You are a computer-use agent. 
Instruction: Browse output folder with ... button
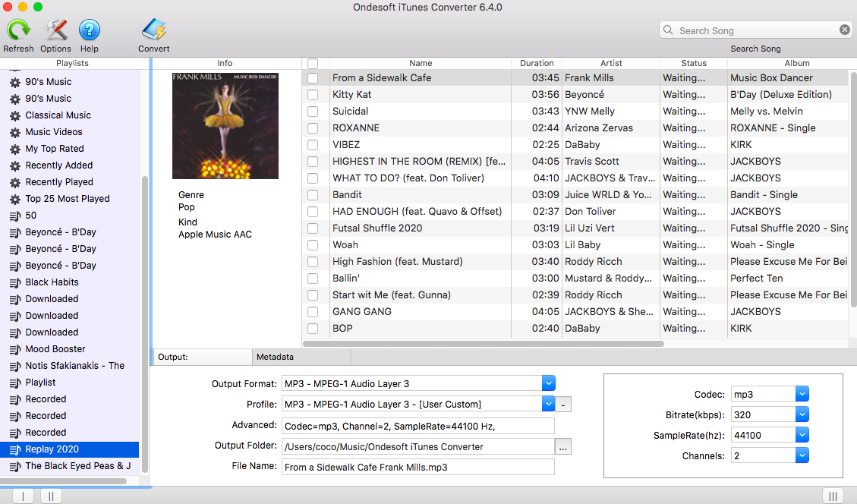563,447
